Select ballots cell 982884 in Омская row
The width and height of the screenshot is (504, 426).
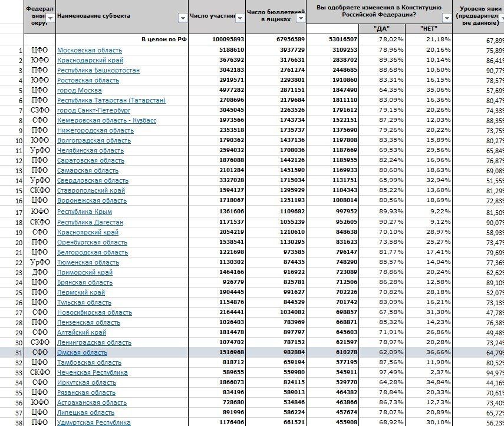tap(276, 352)
